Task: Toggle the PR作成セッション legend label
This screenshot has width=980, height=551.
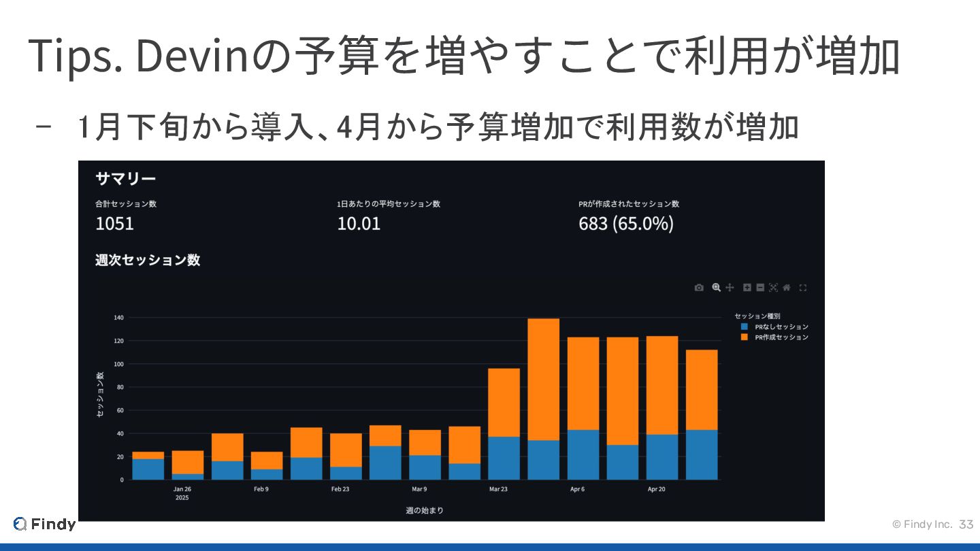Action: pos(781,337)
